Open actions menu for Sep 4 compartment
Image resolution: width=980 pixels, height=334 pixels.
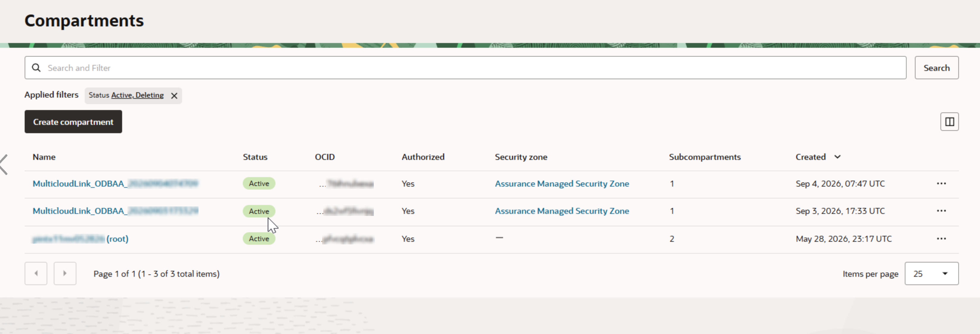pos(941,184)
